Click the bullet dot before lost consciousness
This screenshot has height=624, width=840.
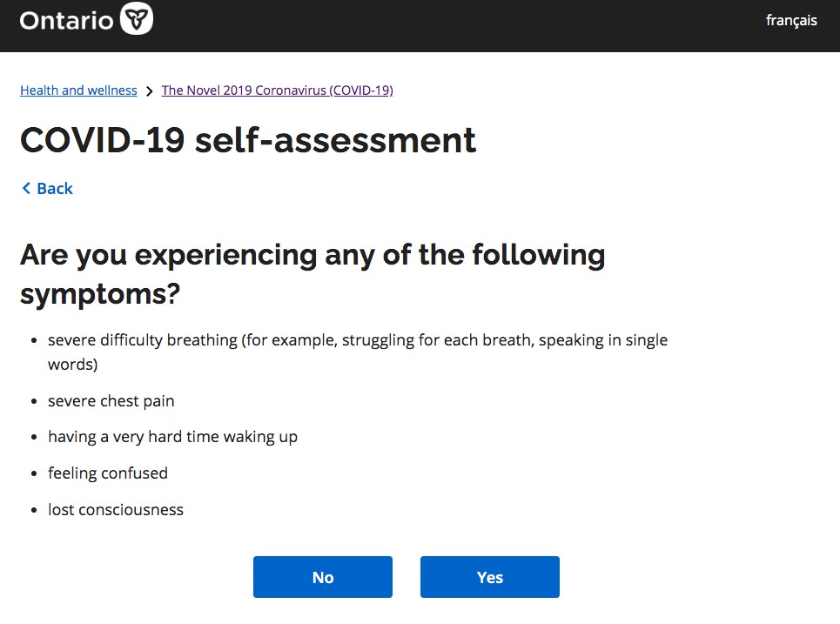[x=34, y=510]
